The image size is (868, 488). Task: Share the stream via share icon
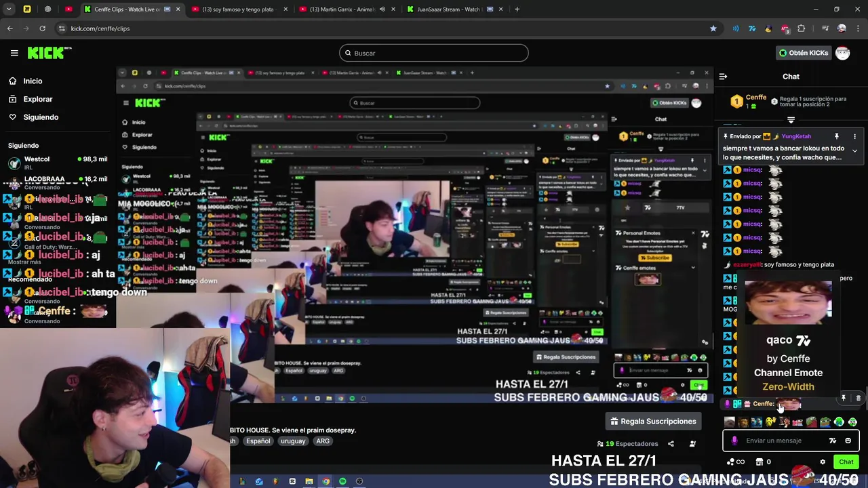click(x=671, y=444)
